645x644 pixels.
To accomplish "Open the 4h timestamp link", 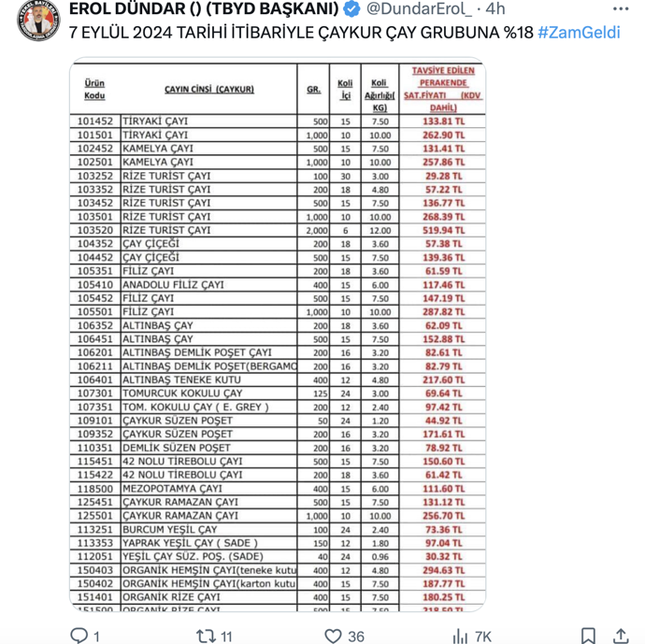I will point(495,9).
